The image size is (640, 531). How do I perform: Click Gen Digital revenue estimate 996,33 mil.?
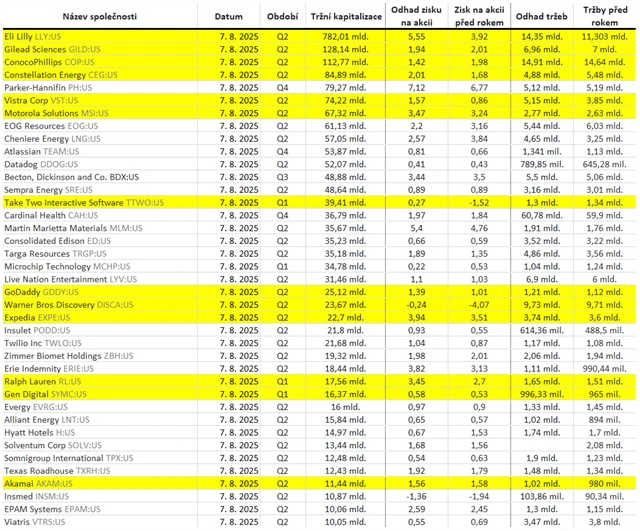(542, 394)
